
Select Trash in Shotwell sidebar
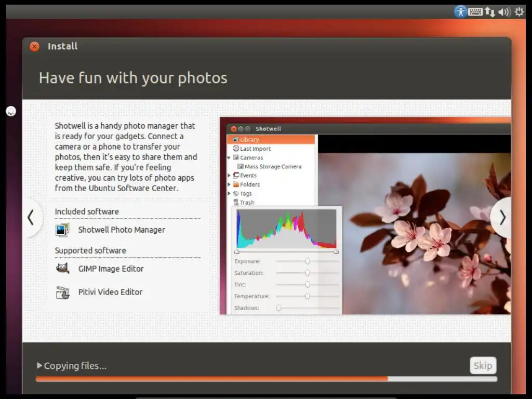(x=247, y=203)
